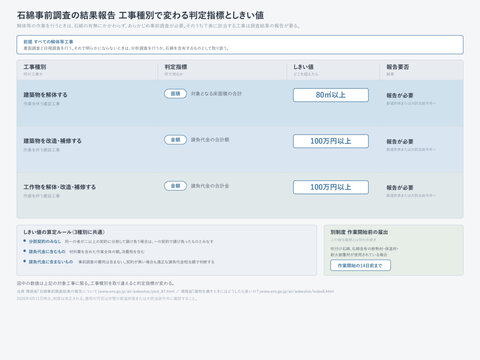
Task: Click the 判定指標 column header
Action: click(x=176, y=67)
